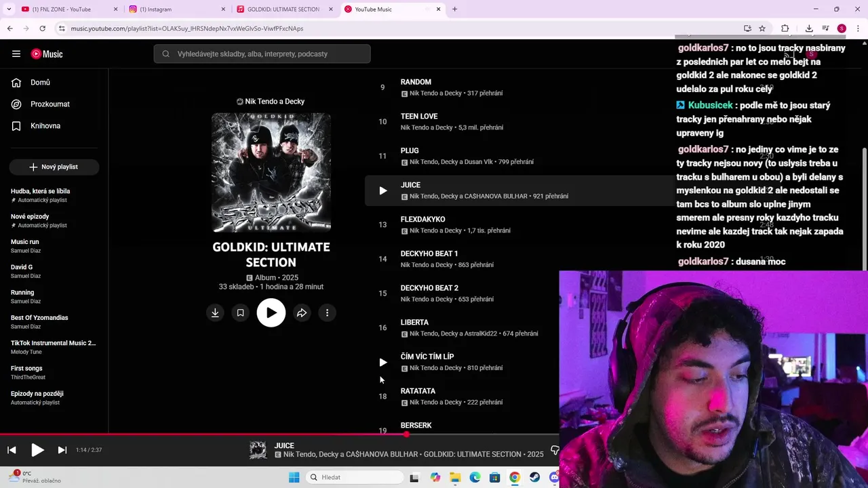Open Steam from the taskbar
The width and height of the screenshot is (868, 488).
click(x=535, y=477)
